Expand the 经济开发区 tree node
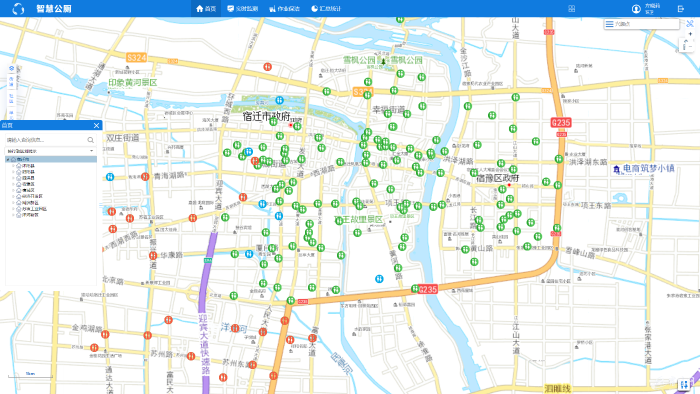 (13, 196)
